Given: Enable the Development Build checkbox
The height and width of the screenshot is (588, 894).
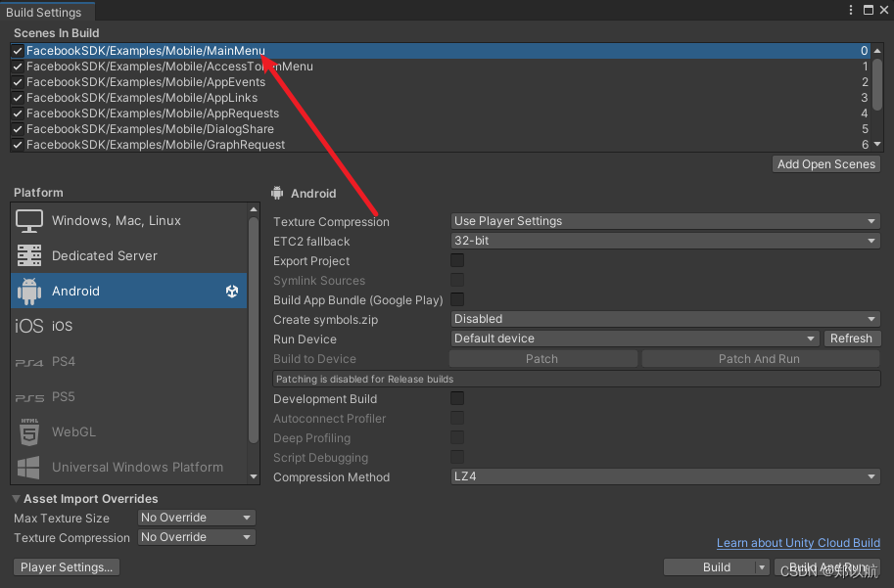Looking at the screenshot, I should click(457, 398).
